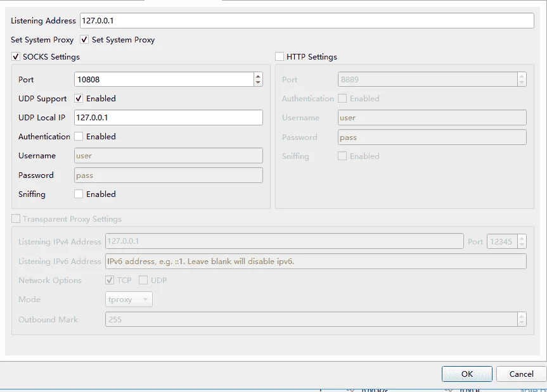Image resolution: width=547 pixels, height=392 pixels.
Task: Click the OK button
Action: pos(467,374)
